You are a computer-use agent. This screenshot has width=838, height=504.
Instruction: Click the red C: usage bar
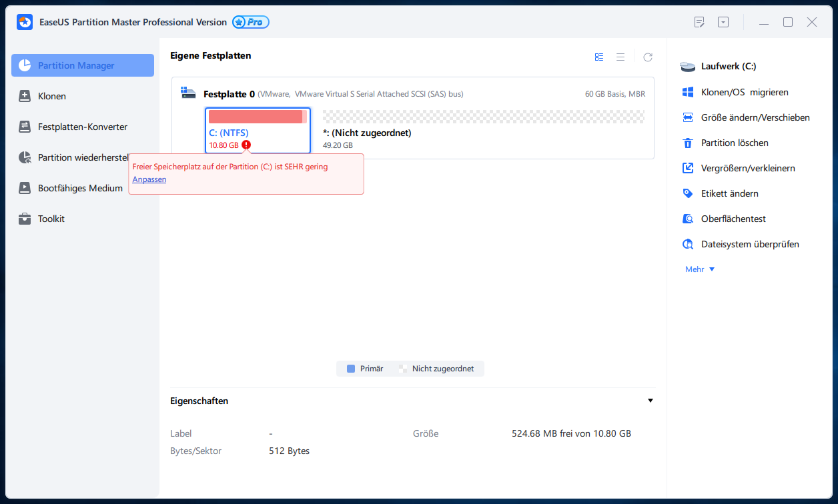coord(258,117)
